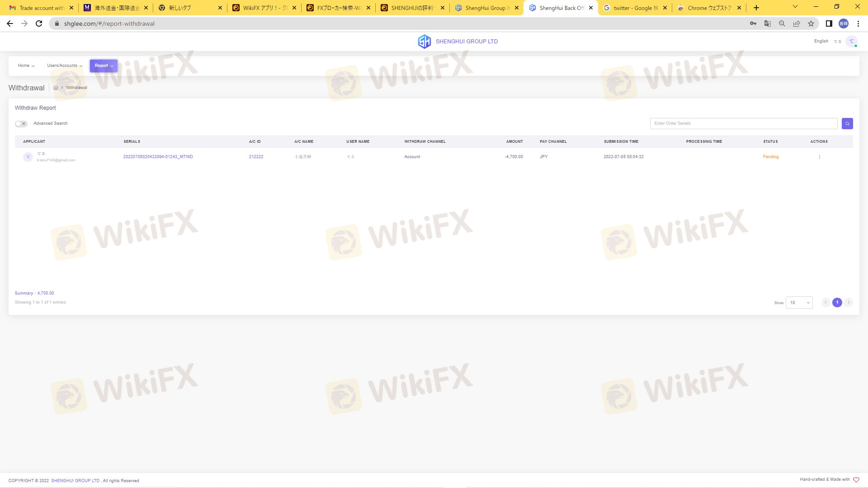Bookmark this page with the star icon
The image size is (868, 488).
point(811,23)
